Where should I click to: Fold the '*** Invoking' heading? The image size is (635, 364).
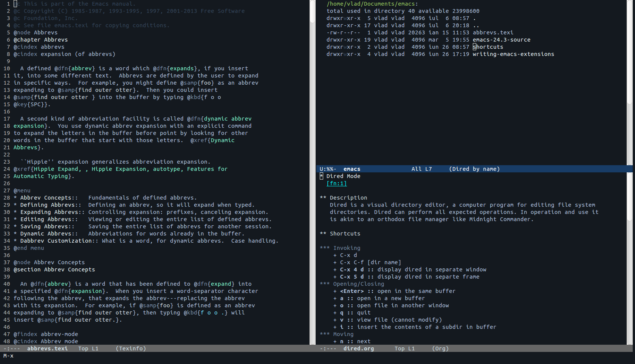tap(340, 248)
